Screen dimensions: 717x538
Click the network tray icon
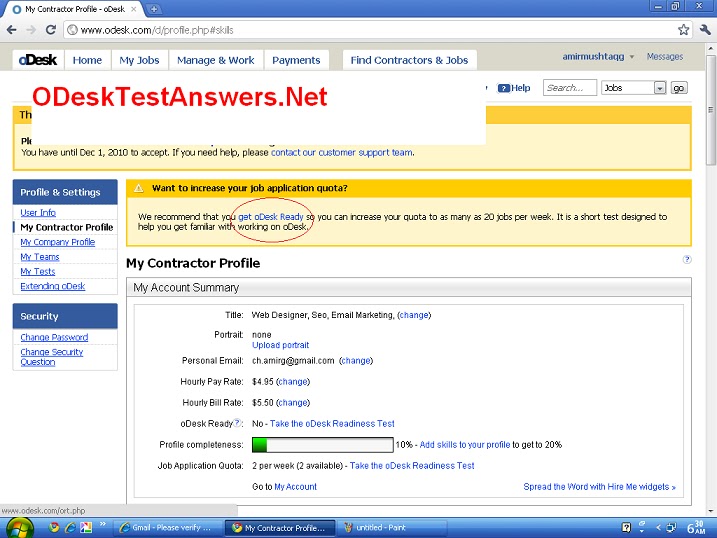671,527
